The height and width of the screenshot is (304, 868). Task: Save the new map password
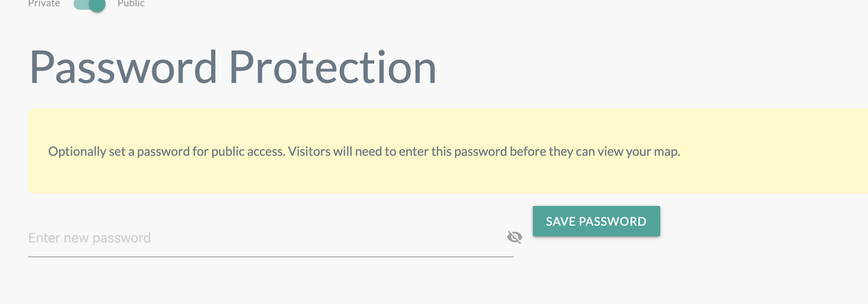point(596,221)
